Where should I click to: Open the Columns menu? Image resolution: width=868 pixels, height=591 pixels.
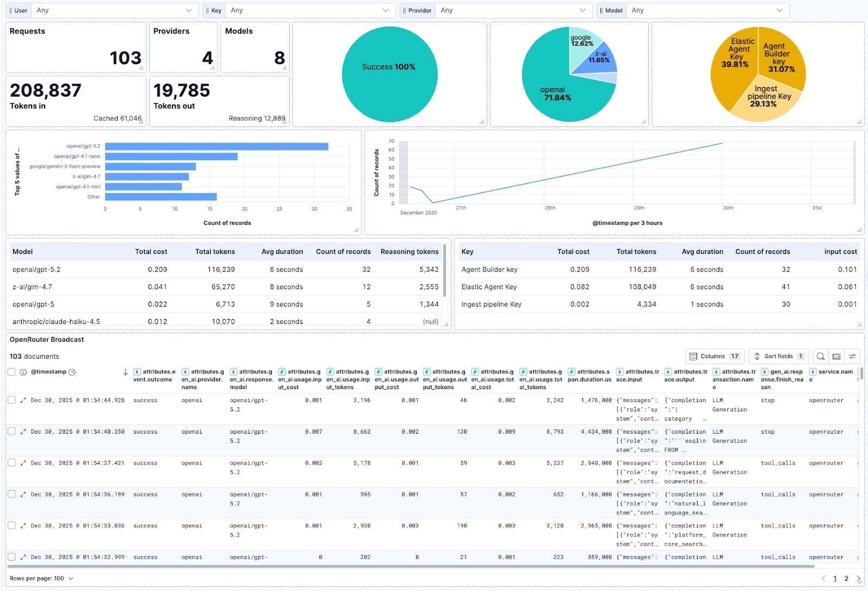point(714,356)
